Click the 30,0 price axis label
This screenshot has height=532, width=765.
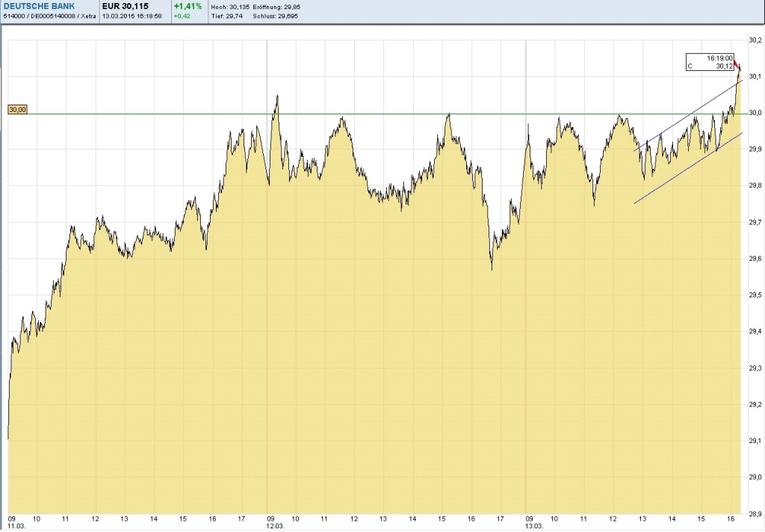pyautogui.click(x=755, y=113)
